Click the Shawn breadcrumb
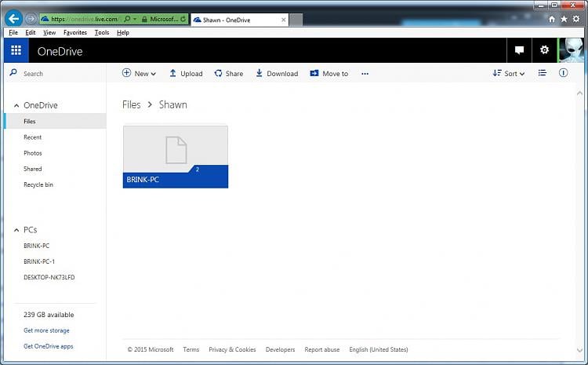 click(173, 104)
